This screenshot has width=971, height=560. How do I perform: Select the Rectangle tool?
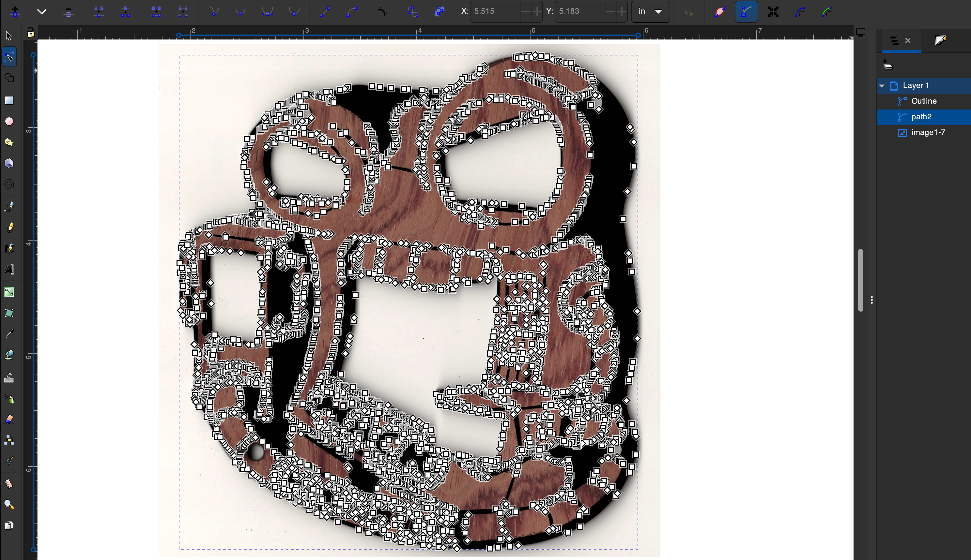[x=8, y=100]
